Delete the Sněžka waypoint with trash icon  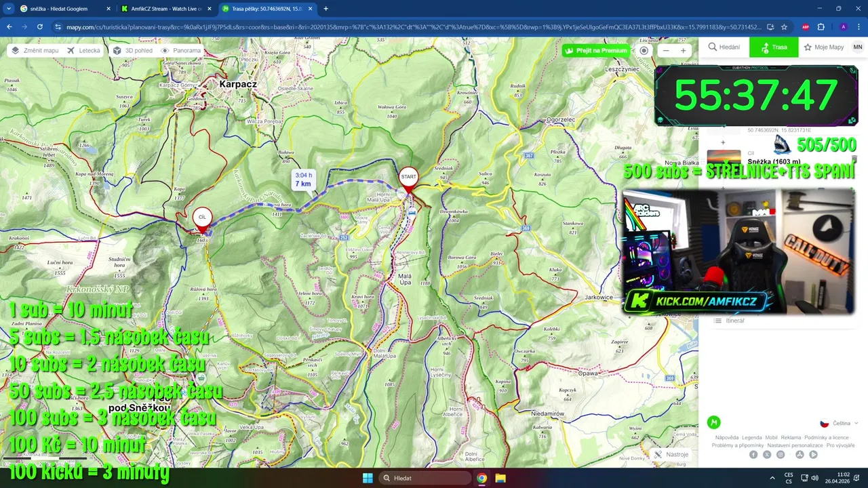854,159
